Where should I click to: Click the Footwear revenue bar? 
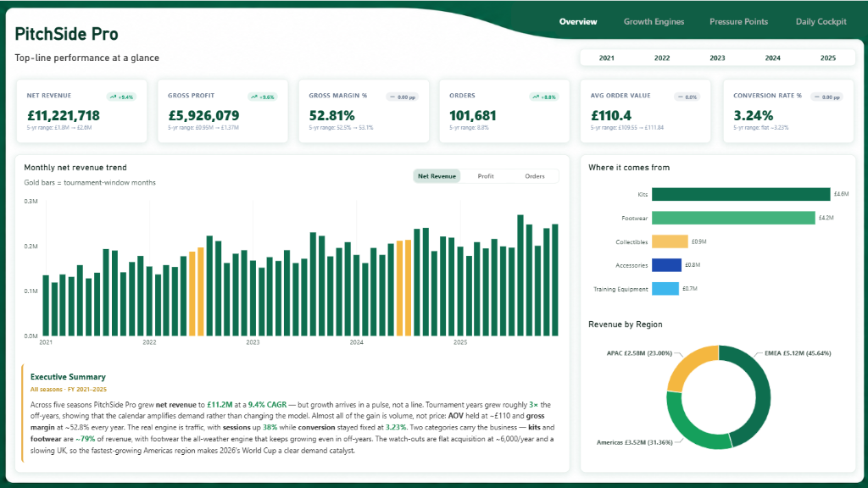[x=733, y=218]
